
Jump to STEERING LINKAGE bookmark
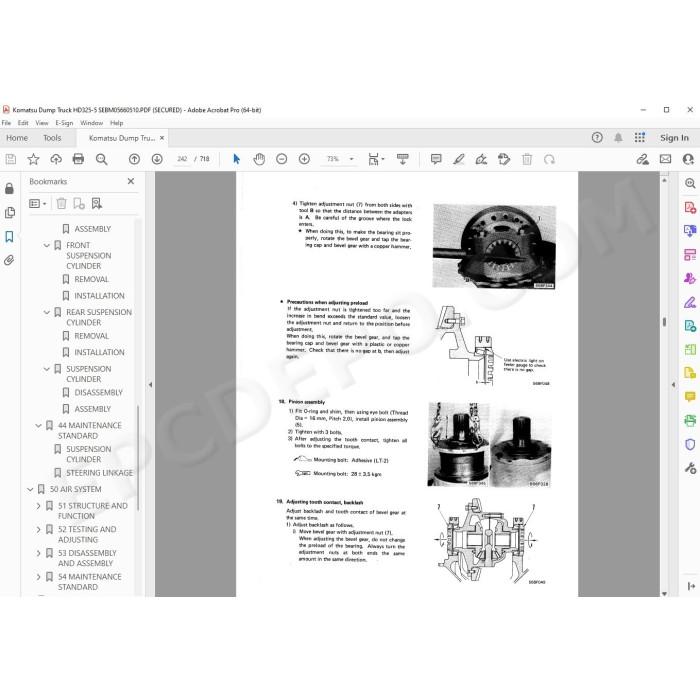coord(99,473)
